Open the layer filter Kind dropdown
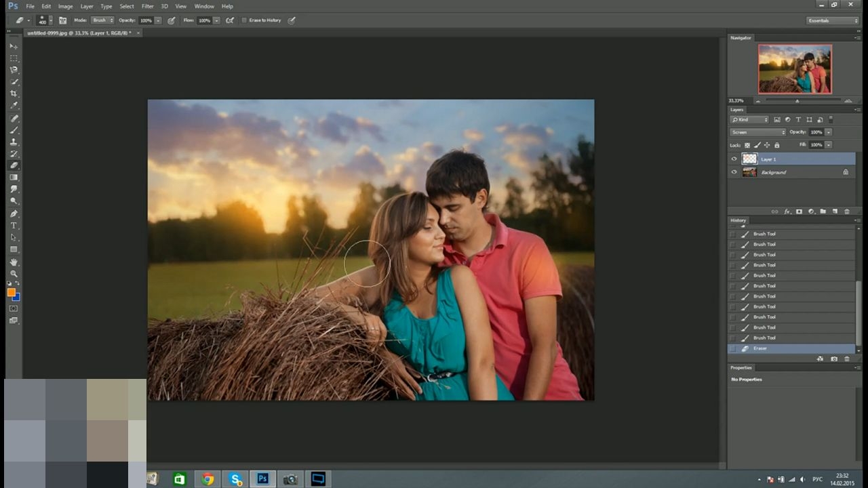Screen dimensions: 868x488 tap(749, 120)
